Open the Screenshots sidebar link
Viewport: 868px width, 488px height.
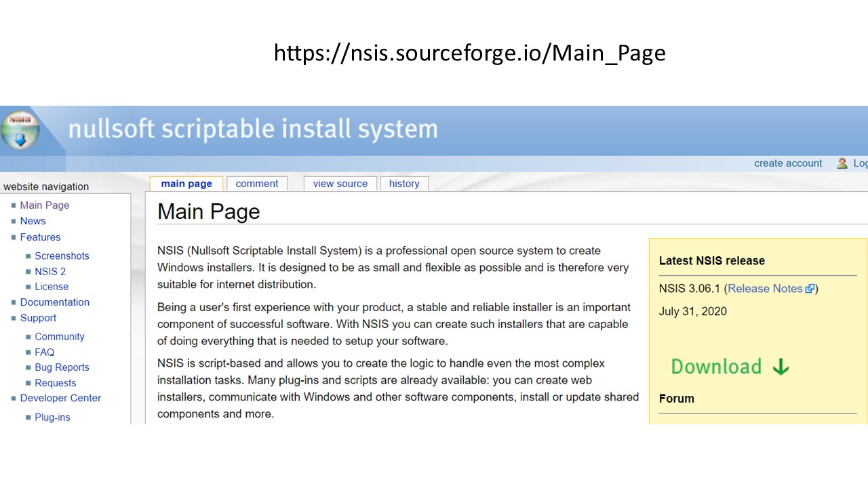click(x=62, y=256)
